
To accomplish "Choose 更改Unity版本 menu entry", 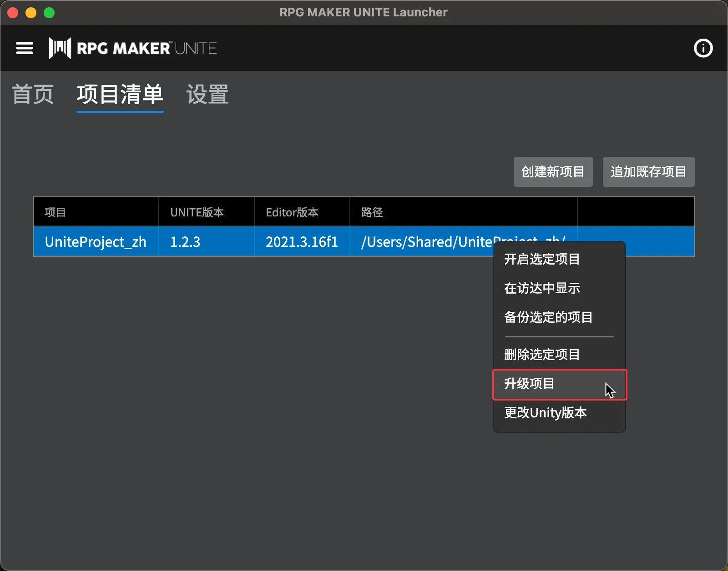I will pos(560,413).
